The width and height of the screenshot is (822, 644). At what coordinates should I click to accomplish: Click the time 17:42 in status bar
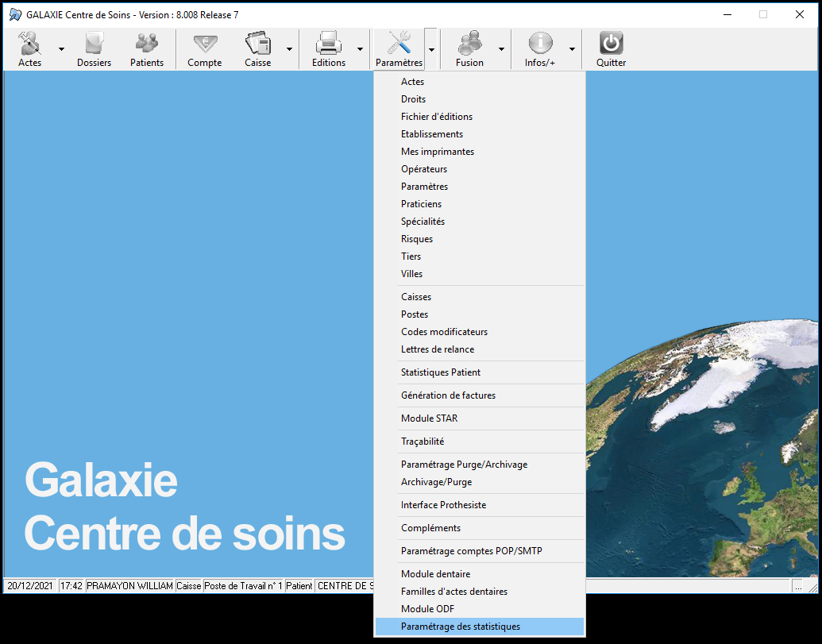71,586
